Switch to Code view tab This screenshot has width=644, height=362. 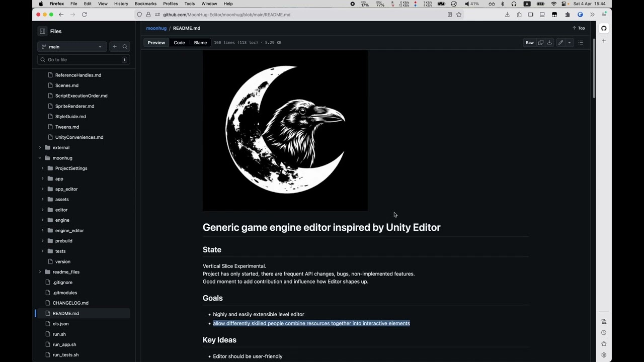pos(179,43)
